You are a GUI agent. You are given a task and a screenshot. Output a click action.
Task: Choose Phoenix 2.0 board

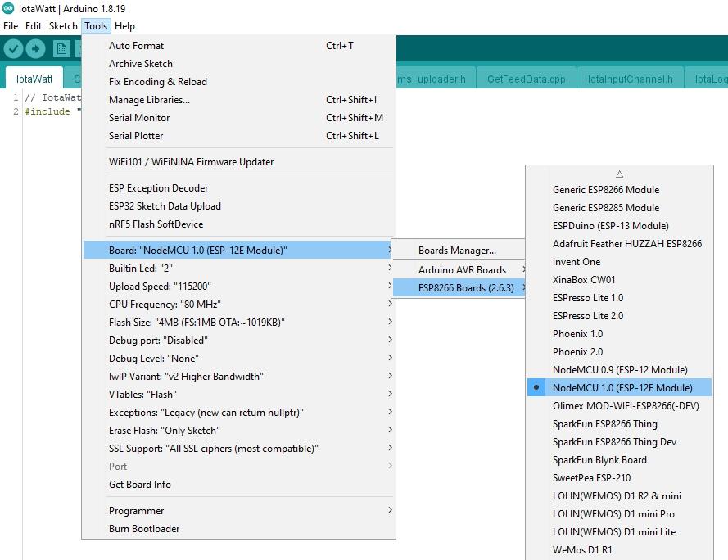[x=619, y=352]
